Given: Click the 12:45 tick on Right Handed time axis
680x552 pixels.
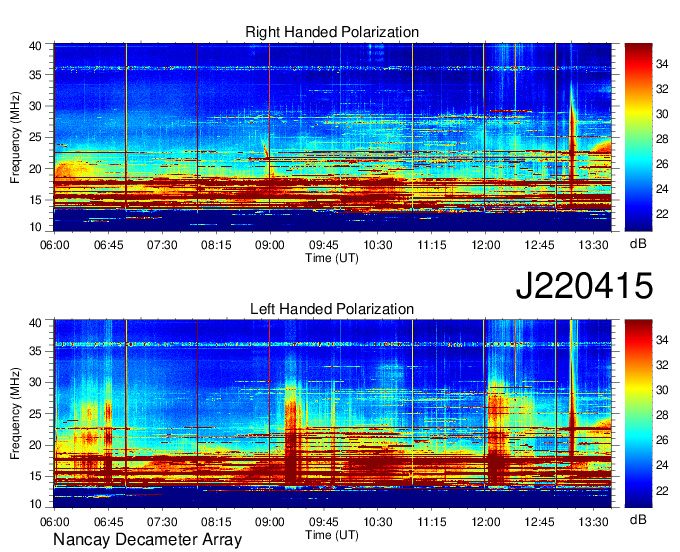Looking at the screenshot, I should [x=539, y=245].
